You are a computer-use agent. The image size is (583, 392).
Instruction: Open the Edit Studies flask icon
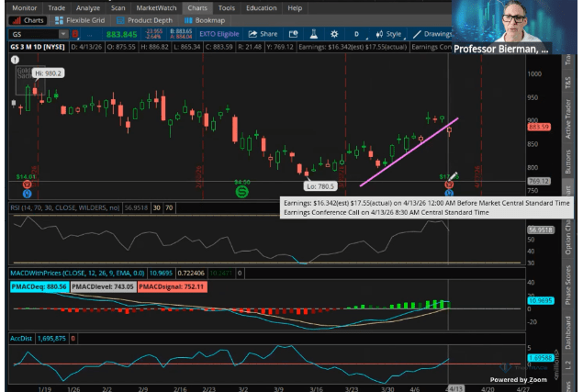(x=313, y=34)
